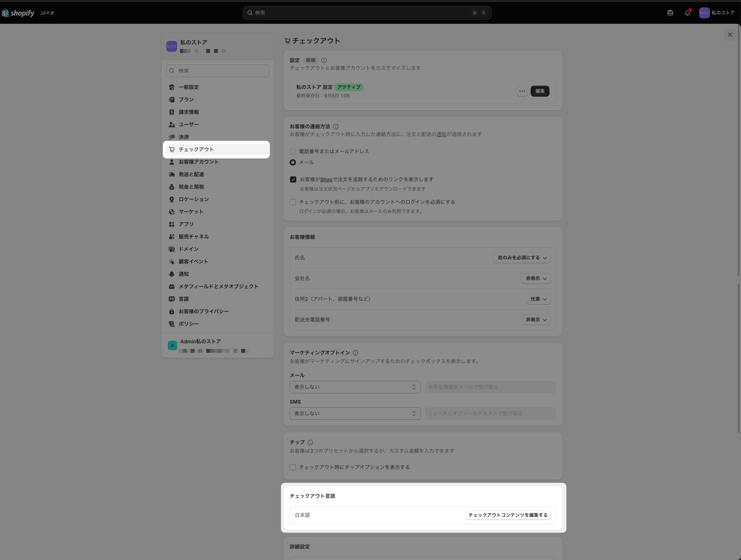Follow the Shop link in tracking option
This screenshot has width=741, height=560.
326,179
